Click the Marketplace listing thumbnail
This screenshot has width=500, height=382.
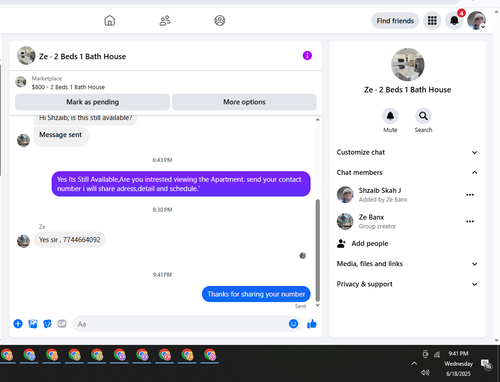point(21,82)
